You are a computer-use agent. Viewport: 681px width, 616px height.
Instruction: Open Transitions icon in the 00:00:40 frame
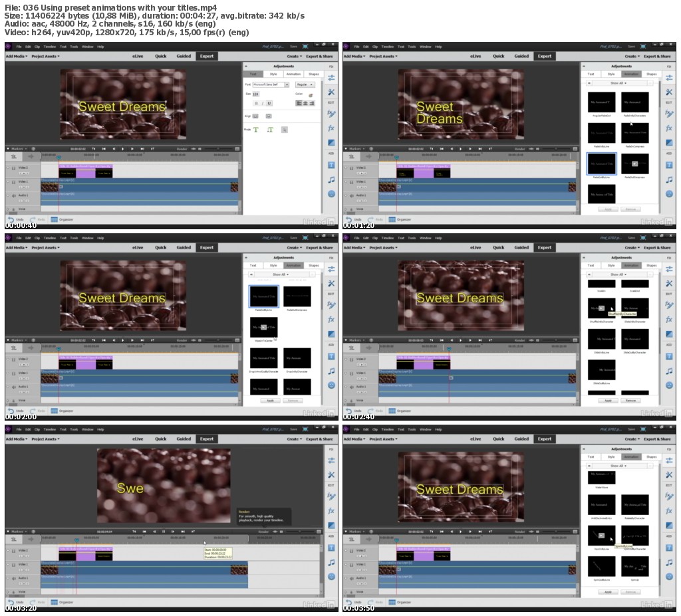331,143
